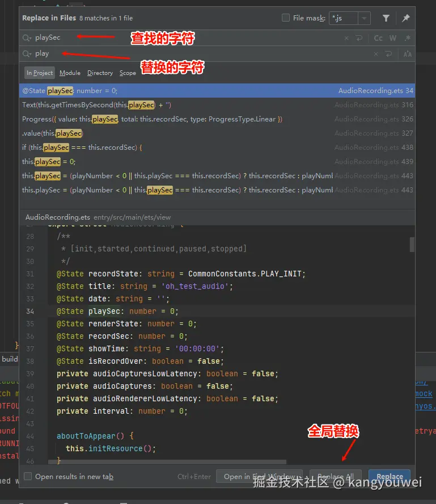Image resolution: width=436 pixels, height=504 pixels.
Task: Click the filter funnel icon
Action: pyautogui.click(x=386, y=18)
